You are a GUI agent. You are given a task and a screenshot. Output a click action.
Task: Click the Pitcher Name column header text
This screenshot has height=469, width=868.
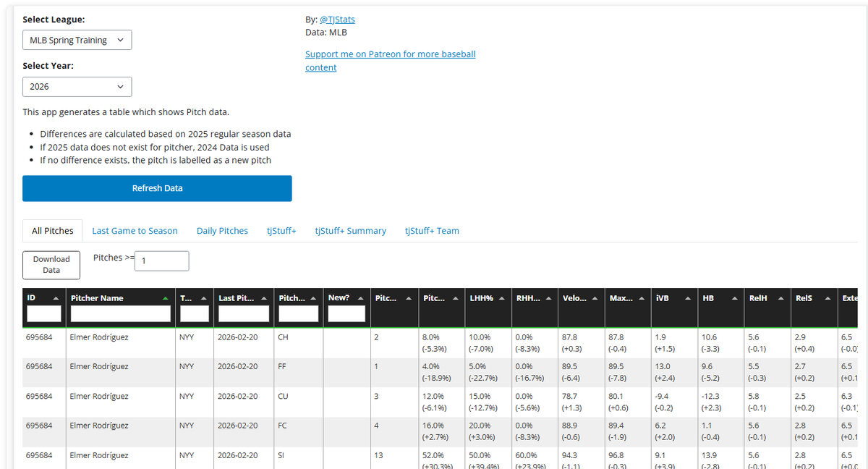97,298
